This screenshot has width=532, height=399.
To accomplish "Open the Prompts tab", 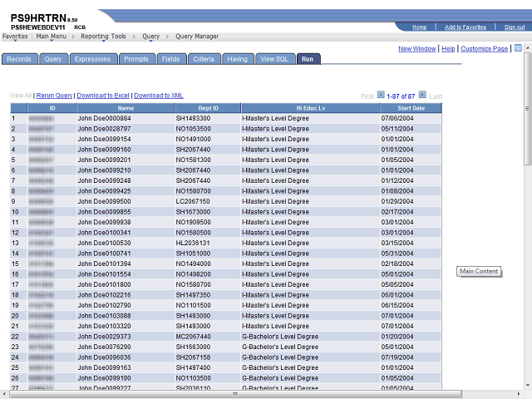I will click(x=136, y=59).
